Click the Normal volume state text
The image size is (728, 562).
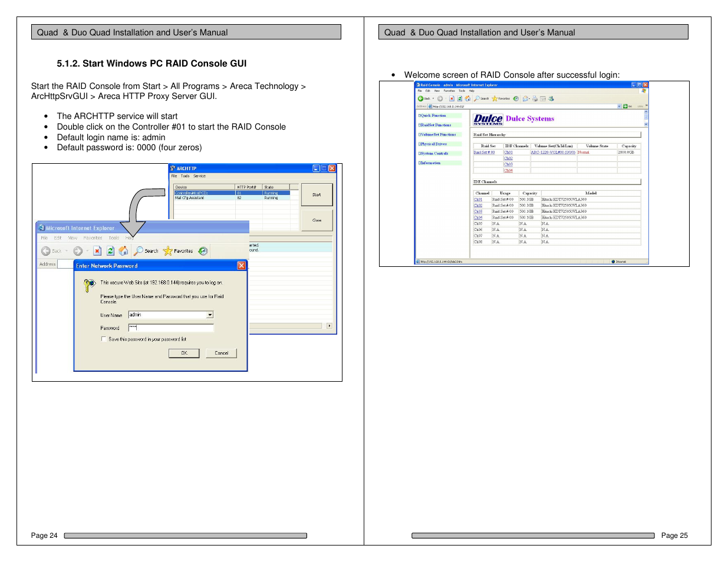583,152
